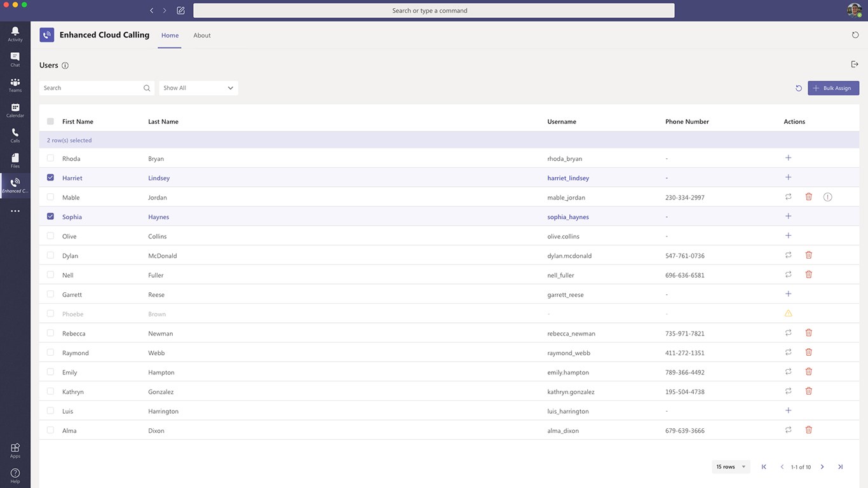This screenshot has width=868, height=488.
Task: Open Chat from the sidebar
Action: coord(15,59)
